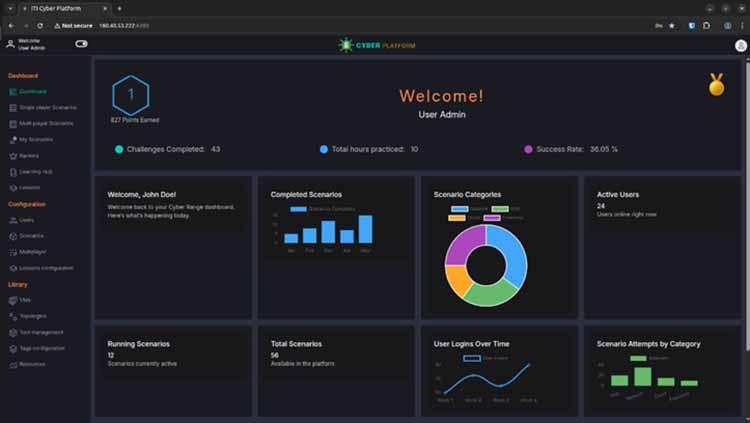Click the Total Scenarios card title
The image size is (750, 423).
296,344
